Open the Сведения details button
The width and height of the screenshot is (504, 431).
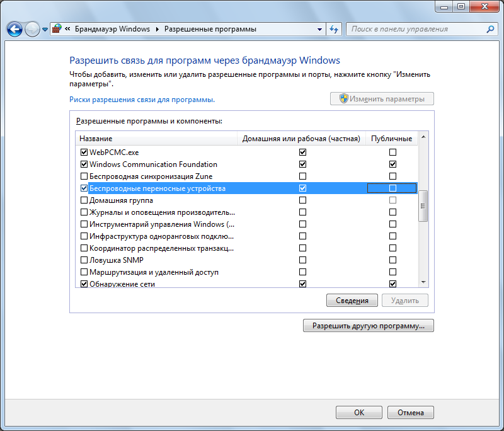tap(352, 301)
